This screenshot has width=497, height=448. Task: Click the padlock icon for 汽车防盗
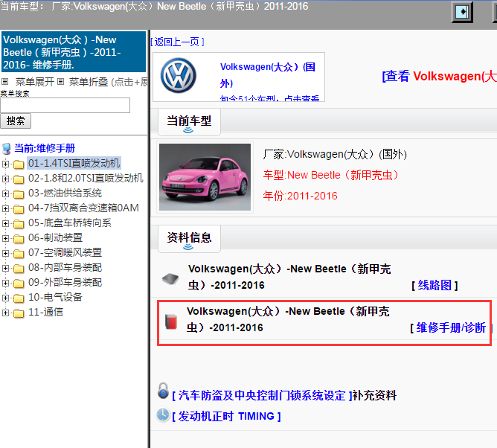(x=163, y=390)
